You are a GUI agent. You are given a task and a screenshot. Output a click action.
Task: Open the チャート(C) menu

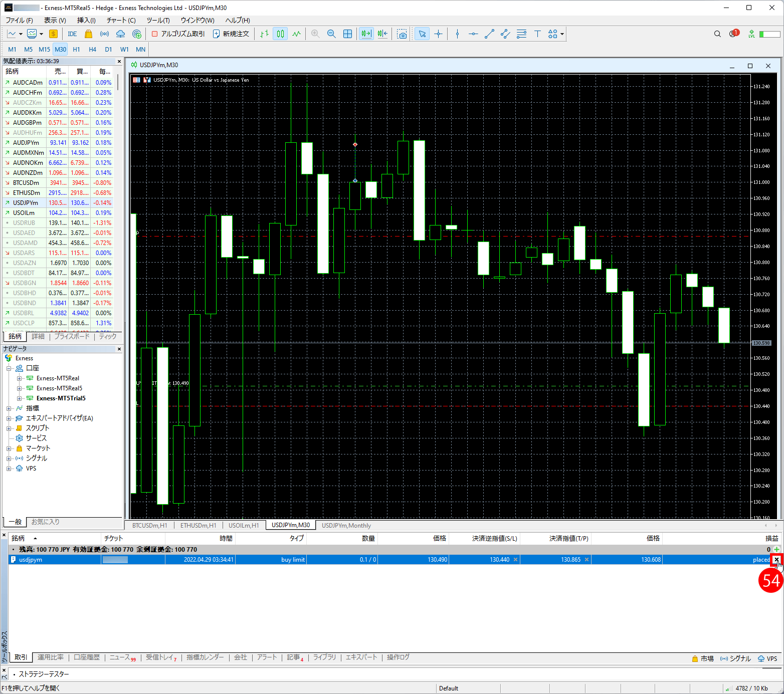[121, 20]
